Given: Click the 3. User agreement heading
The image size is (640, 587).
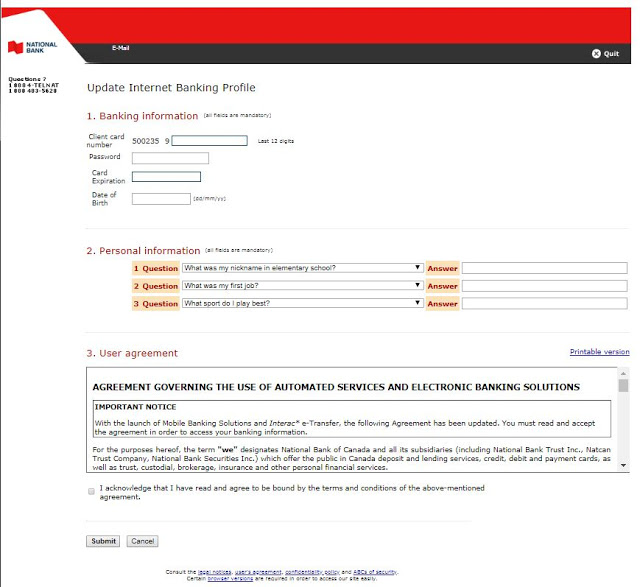Looking at the screenshot, I should coord(132,353).
